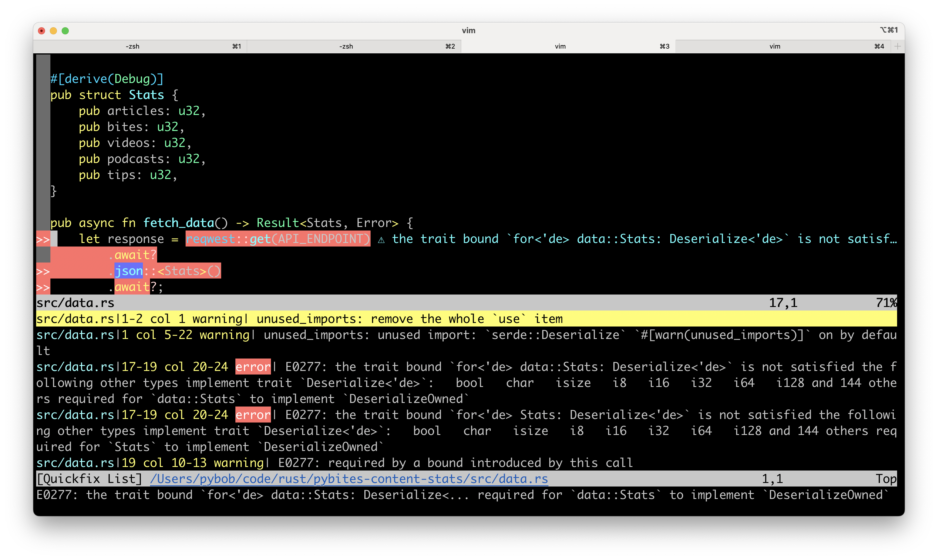938x560 pixels.
Task: Click the 'pub podcasts: u32' field
Action: [142, 159]
